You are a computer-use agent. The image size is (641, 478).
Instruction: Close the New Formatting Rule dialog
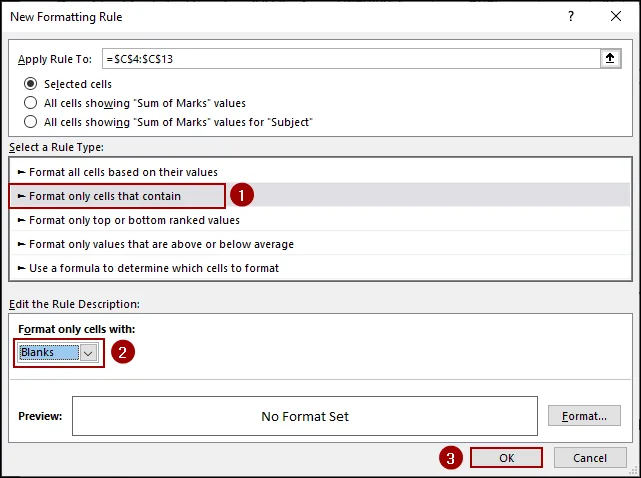[x=616, y=16]
